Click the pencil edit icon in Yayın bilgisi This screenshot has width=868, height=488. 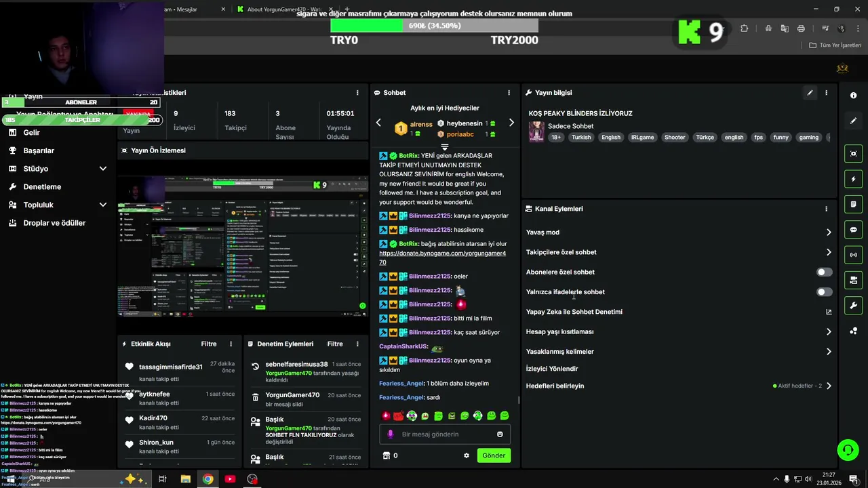(810, 93)
